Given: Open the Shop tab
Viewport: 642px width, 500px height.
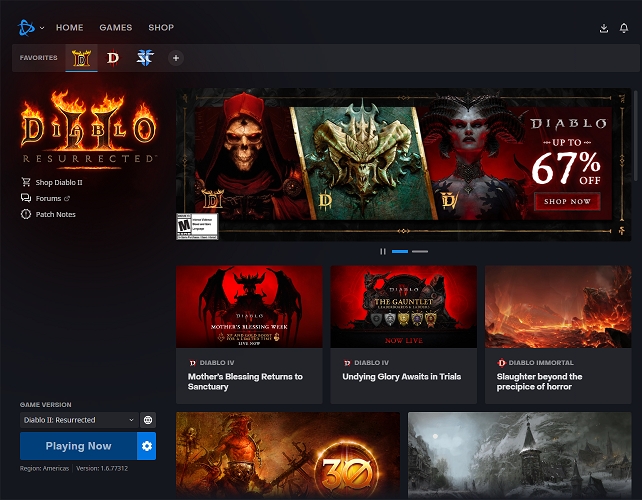Looking at the screenshot, I should [x=160, y=28].
